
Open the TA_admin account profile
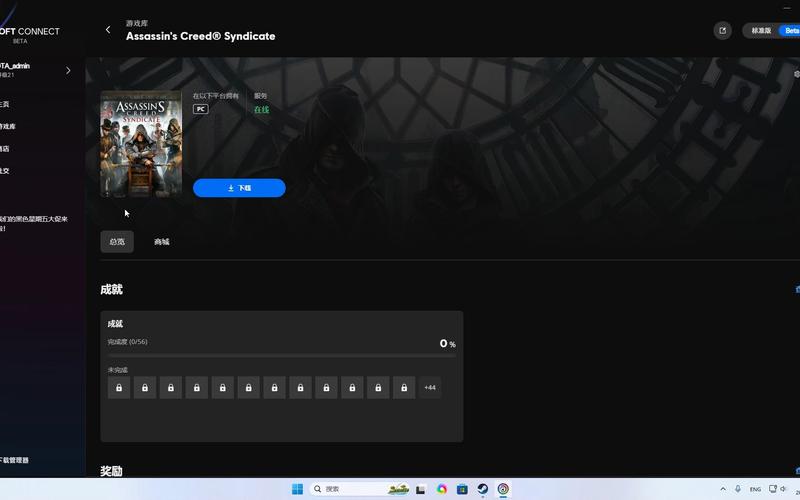15,70
